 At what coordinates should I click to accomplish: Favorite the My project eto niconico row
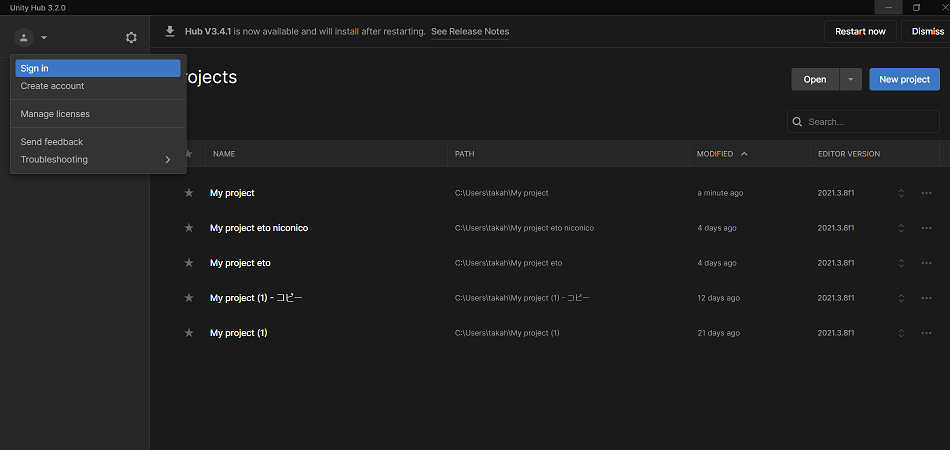189,228
